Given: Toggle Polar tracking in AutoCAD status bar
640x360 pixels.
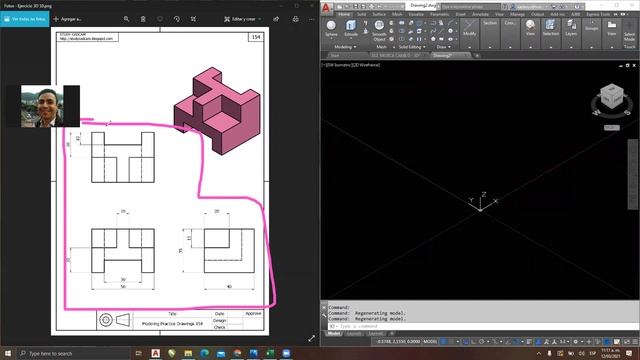Looking at the screenshot, I should (x=482, y=342).
